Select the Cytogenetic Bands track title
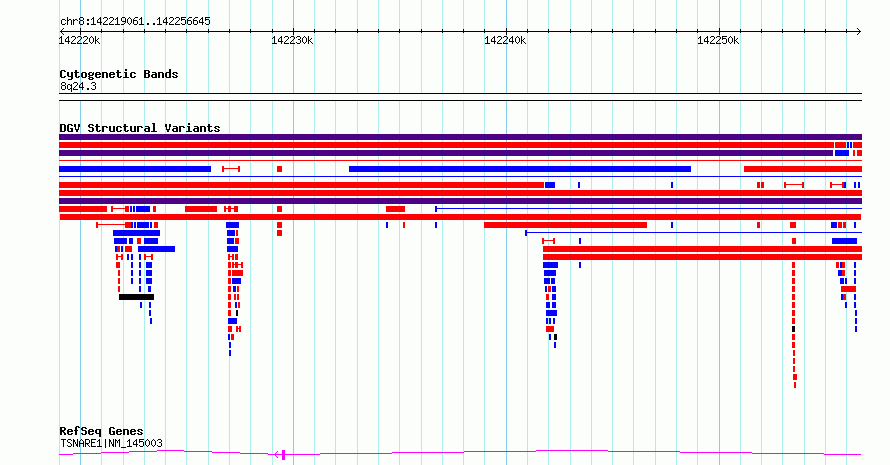 click(119, 74)
